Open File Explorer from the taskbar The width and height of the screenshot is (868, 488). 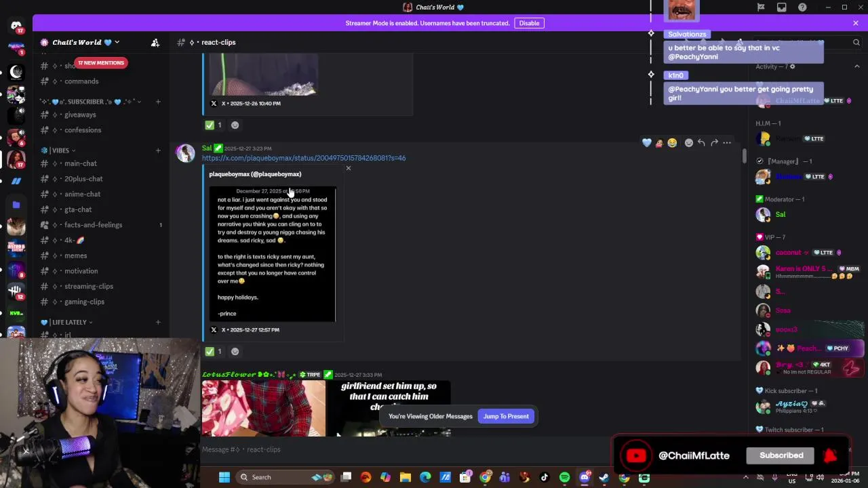(406, 477)
